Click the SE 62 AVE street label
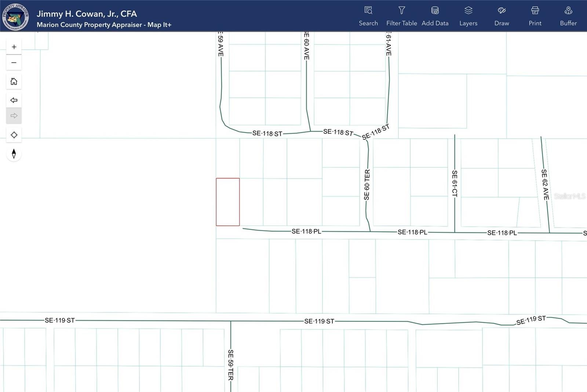This screenshot has height=392, width=587. pos(545,184)
